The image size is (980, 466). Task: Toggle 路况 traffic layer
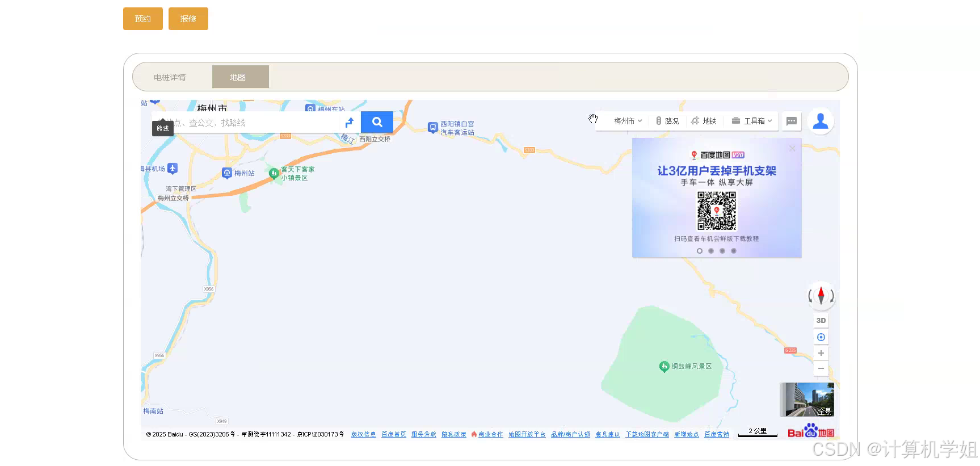pos(667,121)
